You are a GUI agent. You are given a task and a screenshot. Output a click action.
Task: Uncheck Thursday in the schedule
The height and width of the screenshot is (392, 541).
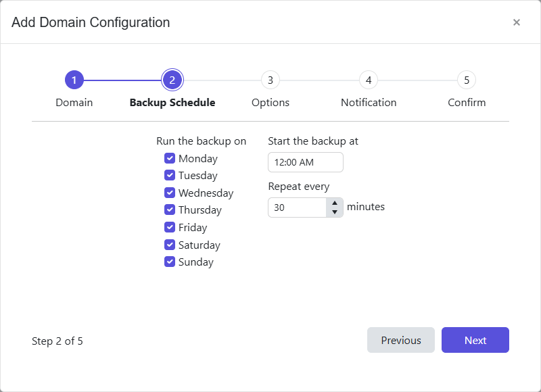(x=169, y=210)
